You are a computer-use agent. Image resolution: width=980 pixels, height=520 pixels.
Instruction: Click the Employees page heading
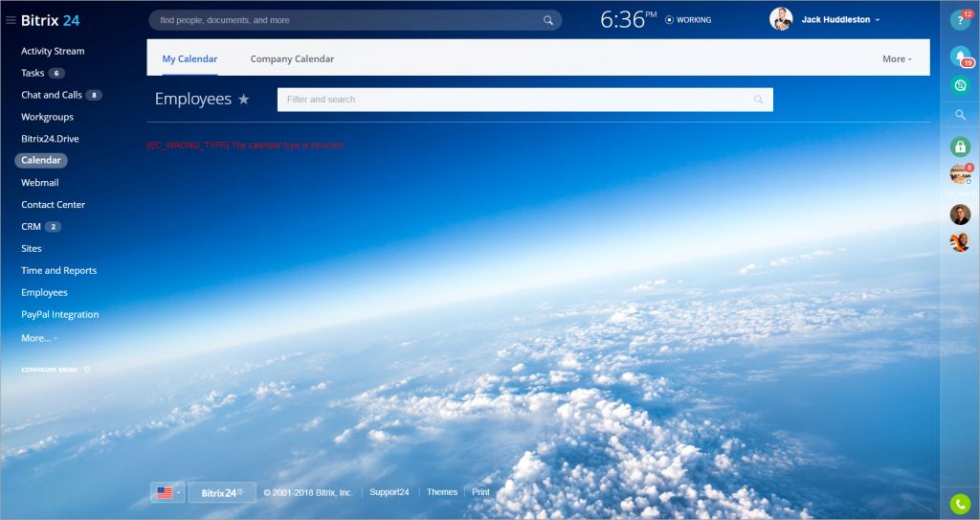193,99
